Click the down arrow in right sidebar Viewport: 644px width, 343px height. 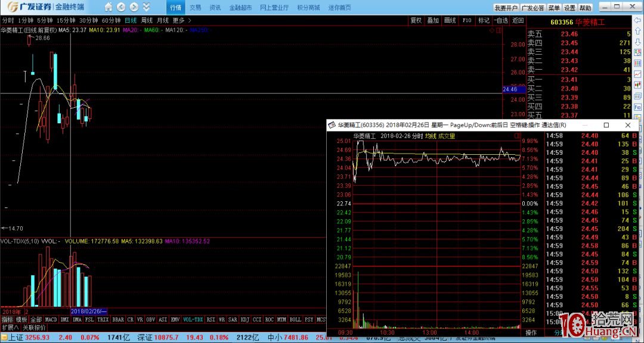[637, 42]
